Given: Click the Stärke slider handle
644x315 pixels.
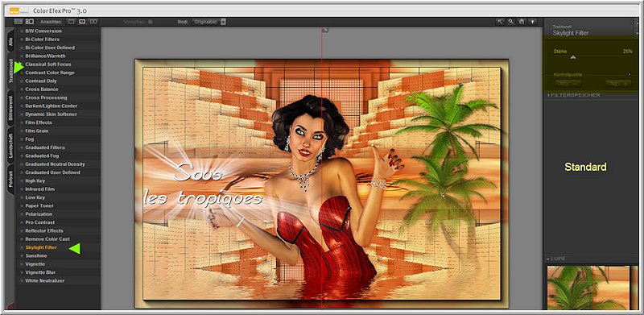Looking at the screenshot, I should (x=573, y=57).
